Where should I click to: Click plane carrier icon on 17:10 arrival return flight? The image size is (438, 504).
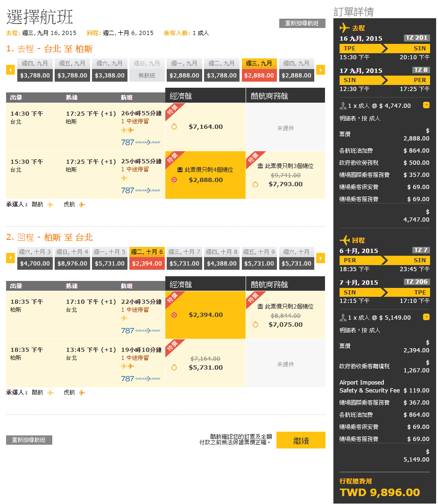[x=124, y=318]
